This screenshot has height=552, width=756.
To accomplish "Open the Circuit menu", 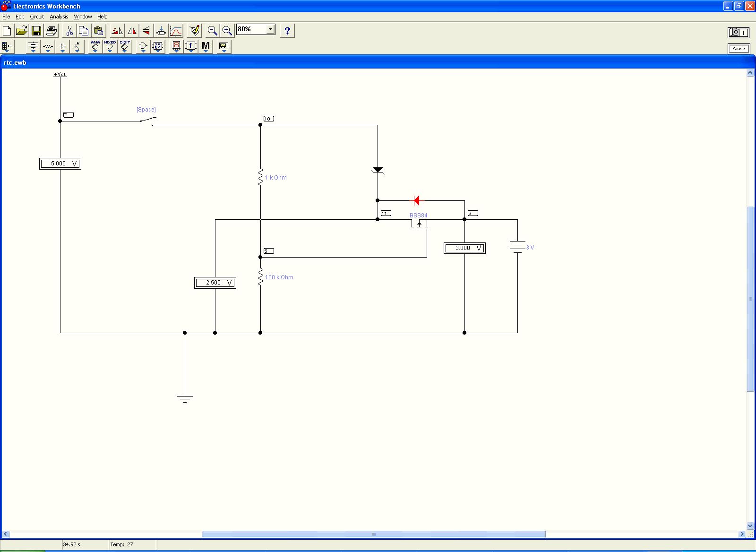I will click(x=37, y=17).
